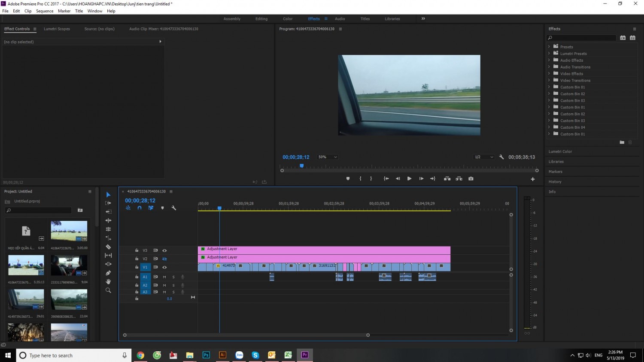Select the Ripple Edit tool
The width and height of the screenshot is (644, 362).
coord(108,220)
